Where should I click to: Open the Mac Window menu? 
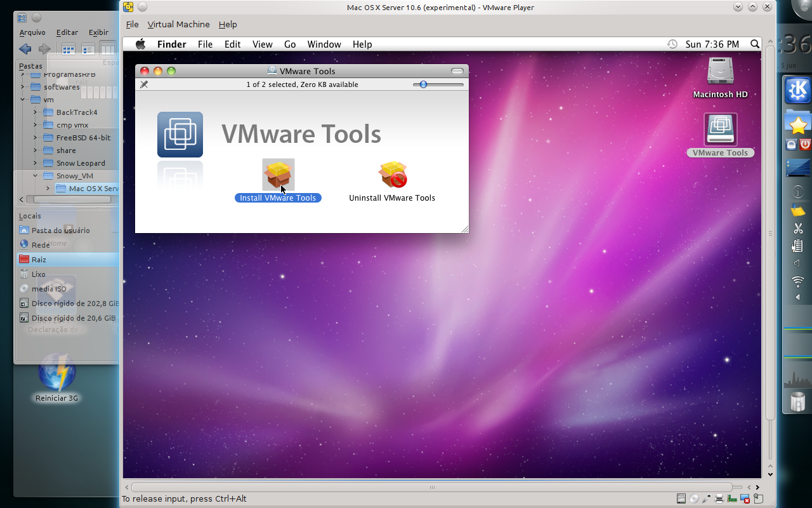tap(324, 44)
